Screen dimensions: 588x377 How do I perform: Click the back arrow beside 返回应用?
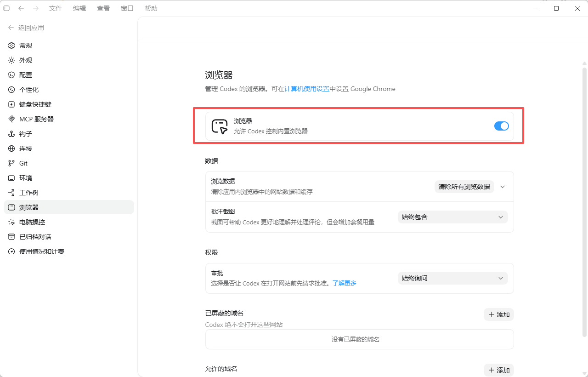[11, 28]
